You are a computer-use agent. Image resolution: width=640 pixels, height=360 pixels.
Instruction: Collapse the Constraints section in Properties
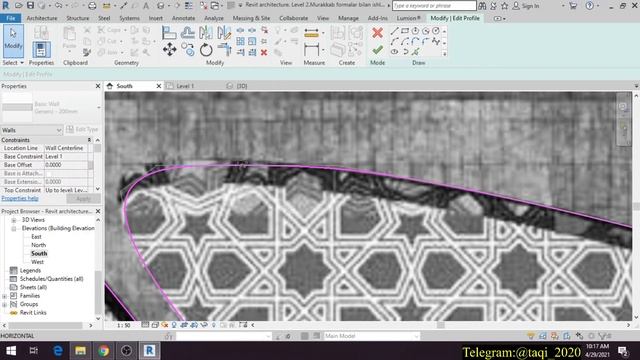click(x=89, y=140)
